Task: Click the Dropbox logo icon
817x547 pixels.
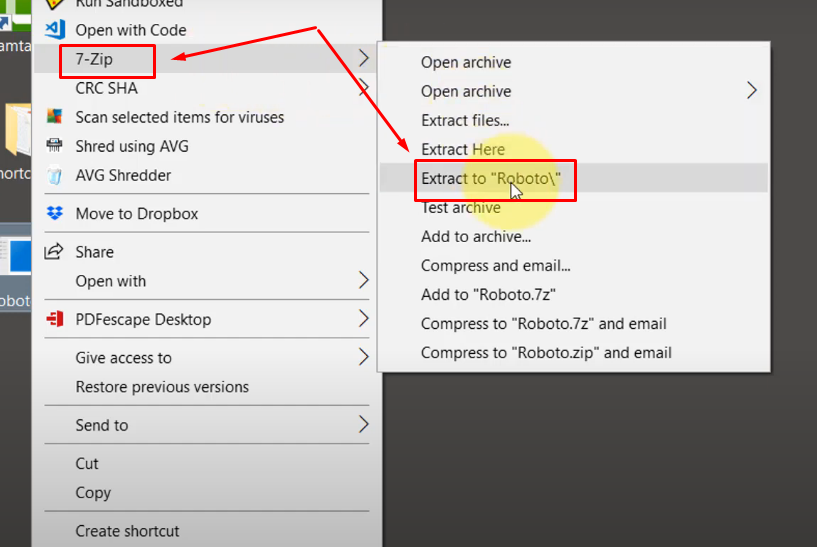Action: click(55, 213)
